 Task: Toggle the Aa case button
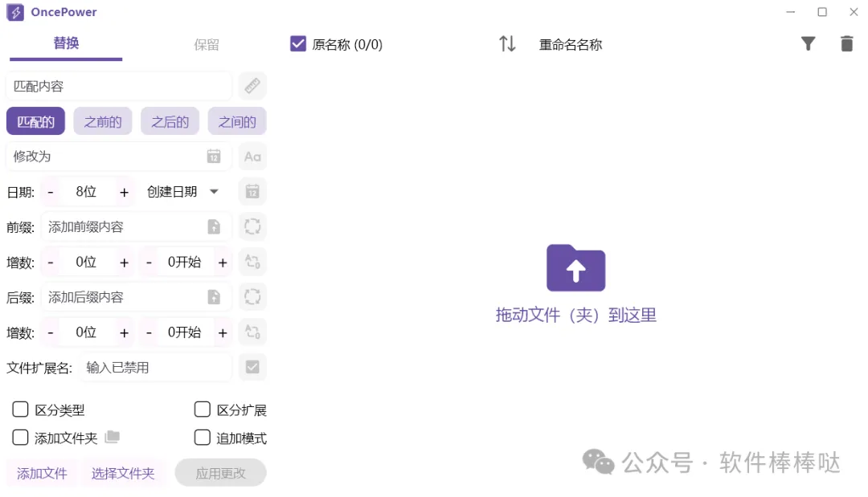click(252, 157)
